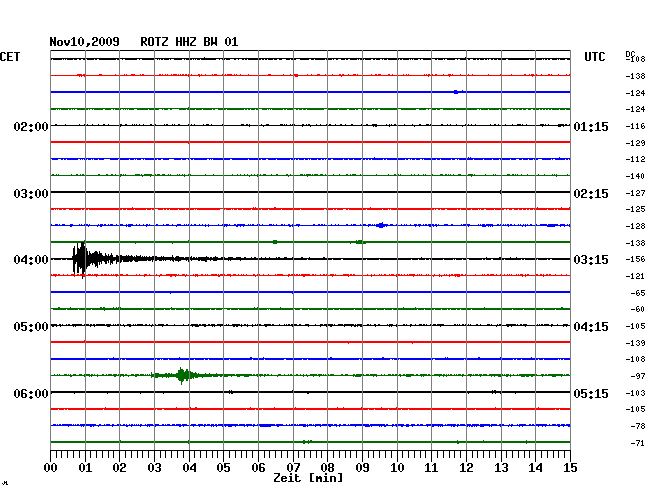The height and width of the screenshot is (494, 650).
Task: Click the 01:15 UTC time label
Action: [x=591, y=126]
